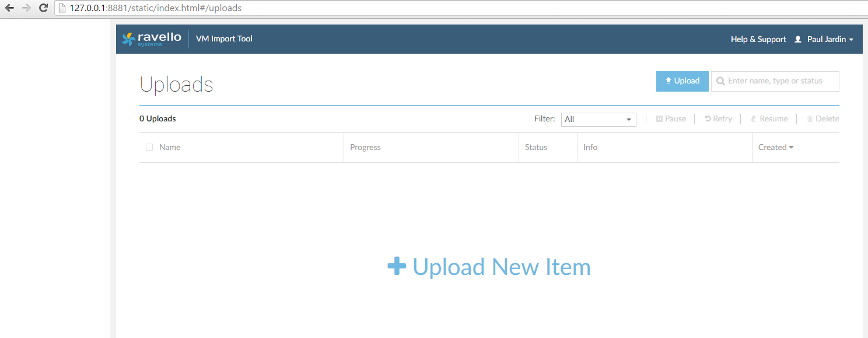Click the user profile icon
The width and height of the screenshot is (868, 338).
798,39
